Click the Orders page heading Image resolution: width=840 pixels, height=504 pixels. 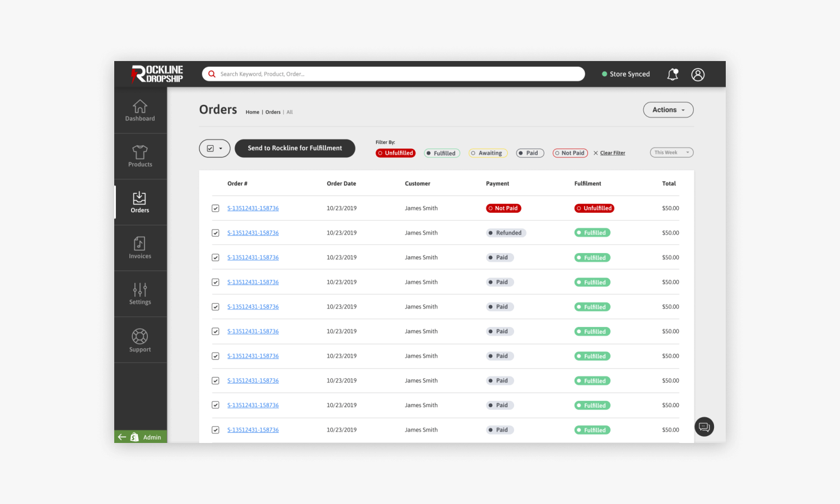(x=218, y=110)
